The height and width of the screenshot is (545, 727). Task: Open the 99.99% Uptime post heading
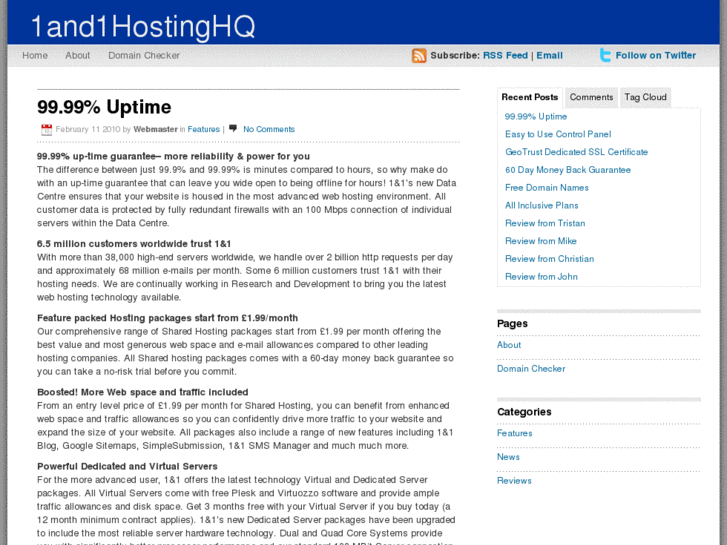click(x=104, y=107)
